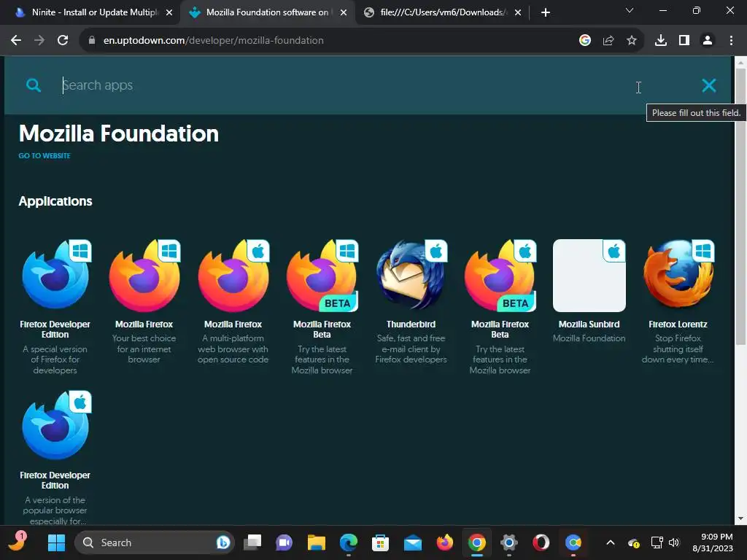Image resolution: width=747 pixels, height=560 pixels.
Task: Click 'A multi-platform web browser' description
Action: 233,349
